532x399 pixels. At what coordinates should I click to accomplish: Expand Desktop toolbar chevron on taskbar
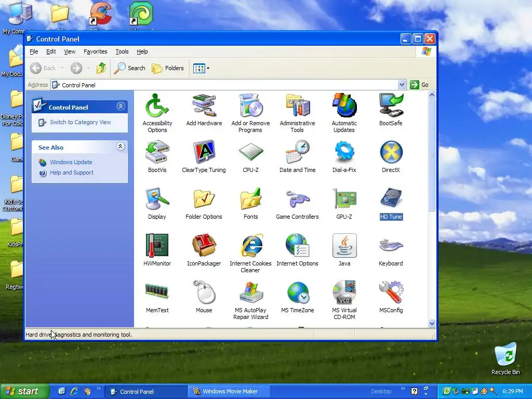(x=403, y=389)
